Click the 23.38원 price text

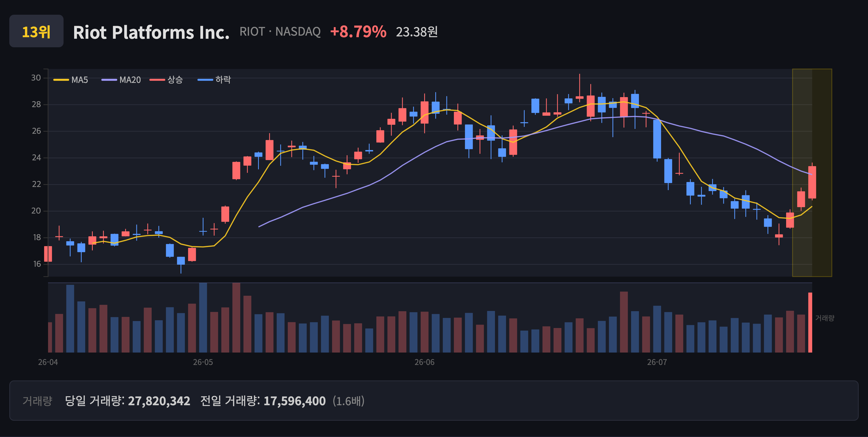point(417,32)
